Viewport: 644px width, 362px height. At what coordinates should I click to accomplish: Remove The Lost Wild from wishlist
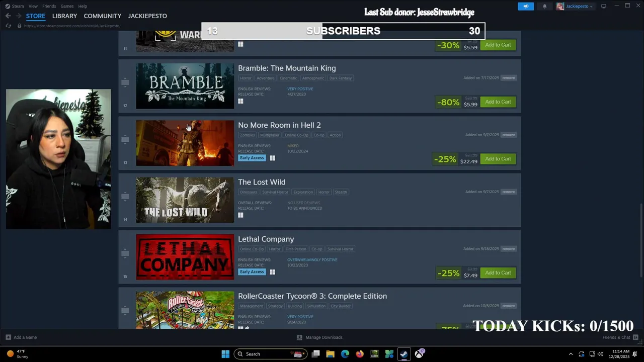click(508, 192)
